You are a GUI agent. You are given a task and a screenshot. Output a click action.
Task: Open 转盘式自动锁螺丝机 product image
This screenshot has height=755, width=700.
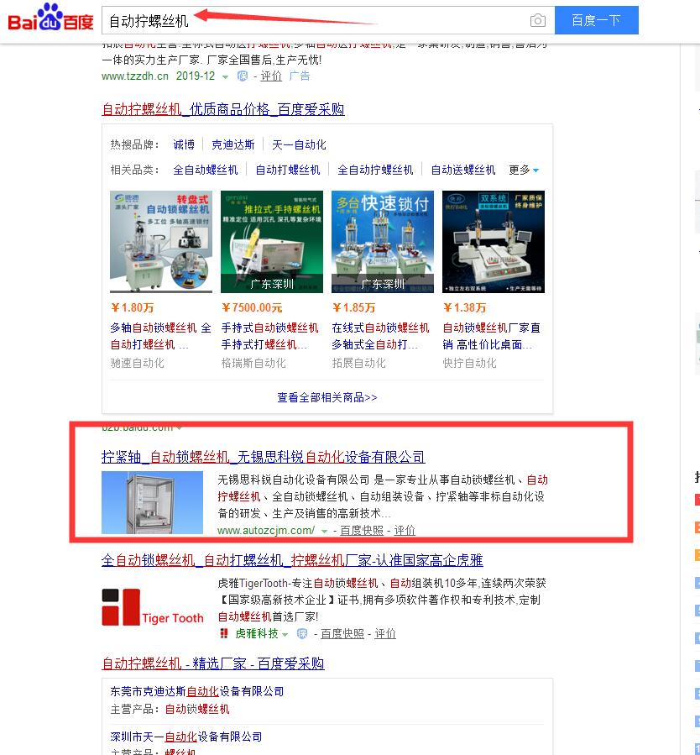161,242
